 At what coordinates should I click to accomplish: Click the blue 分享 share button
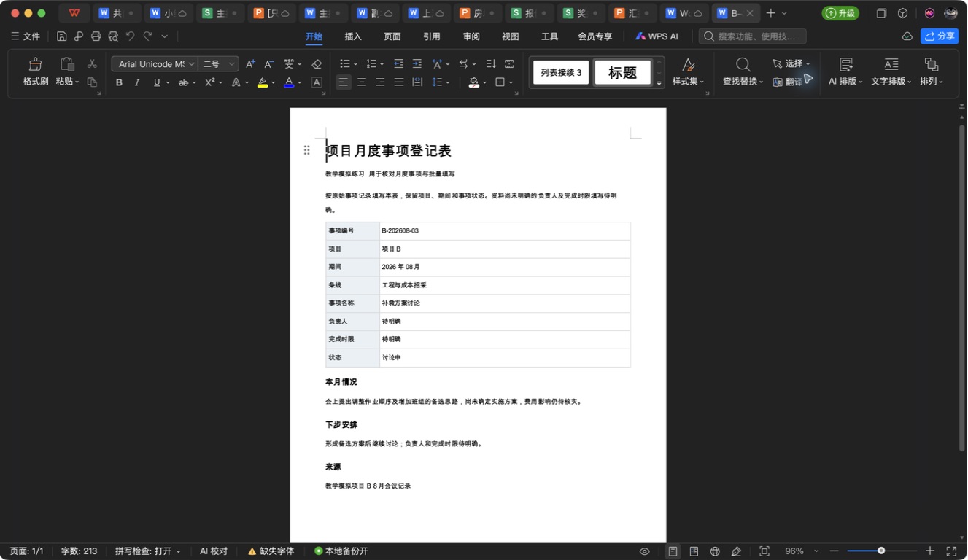[x=940, y=36]
